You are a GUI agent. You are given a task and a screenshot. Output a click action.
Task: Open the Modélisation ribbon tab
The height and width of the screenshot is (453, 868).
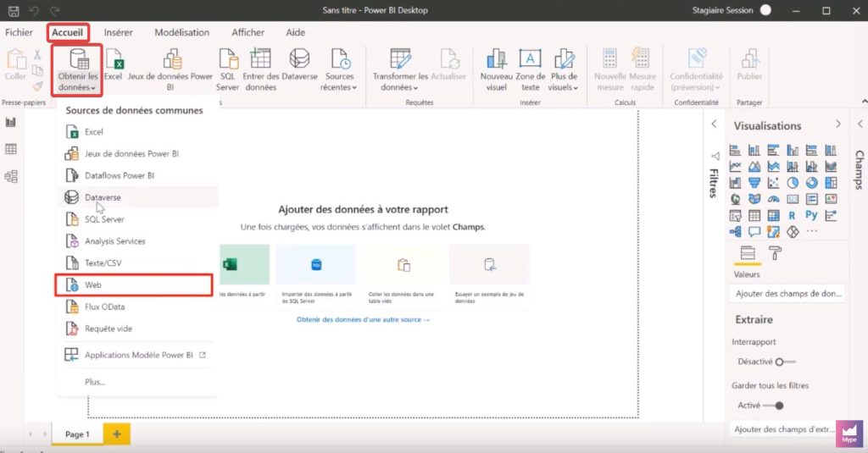tap(181, 33)
